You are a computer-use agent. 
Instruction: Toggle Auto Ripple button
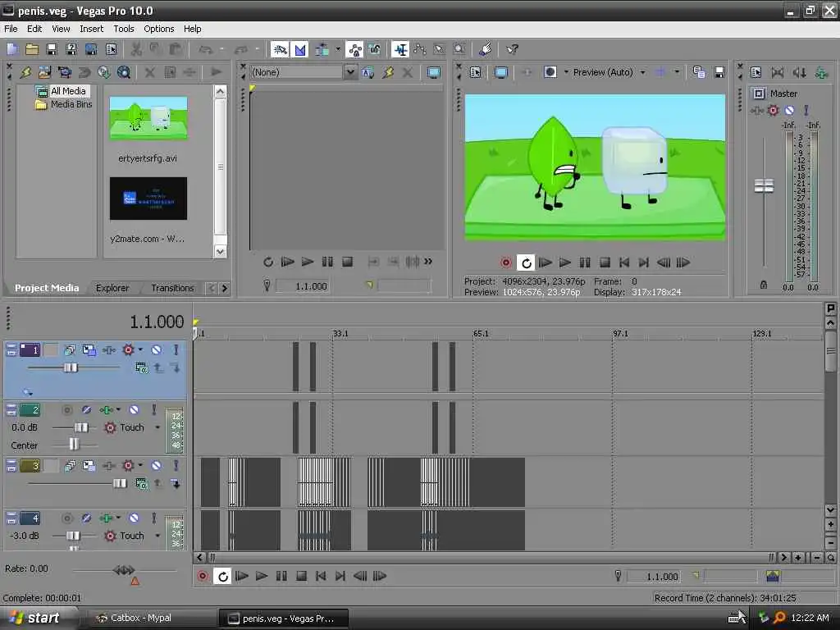pos(322,50)
